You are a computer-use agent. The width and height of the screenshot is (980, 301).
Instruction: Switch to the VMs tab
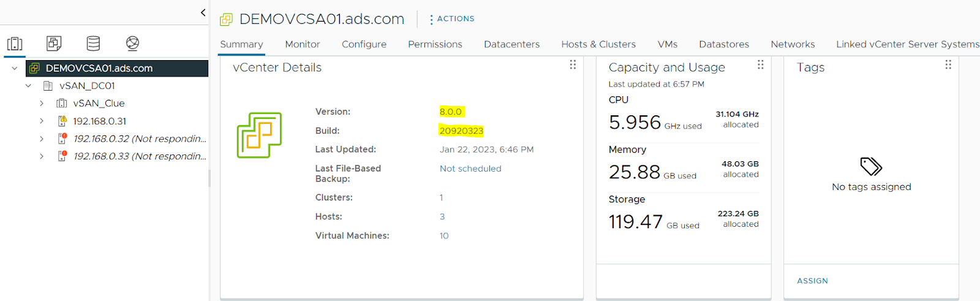pos(668,44)
